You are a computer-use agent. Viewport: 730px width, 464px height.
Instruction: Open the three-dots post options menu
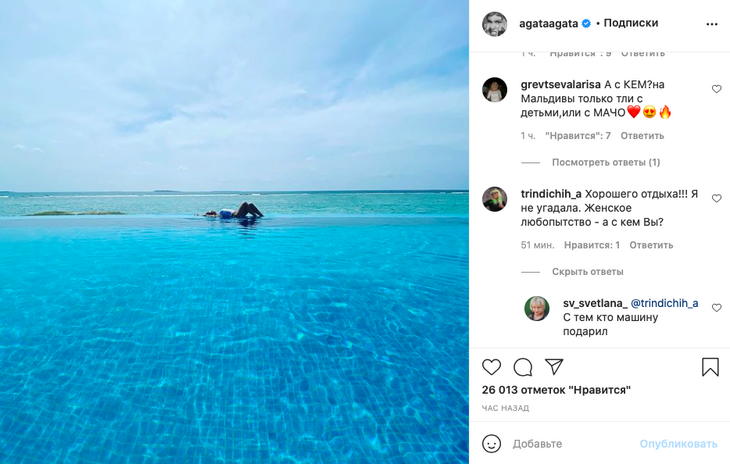pos(712,24)
